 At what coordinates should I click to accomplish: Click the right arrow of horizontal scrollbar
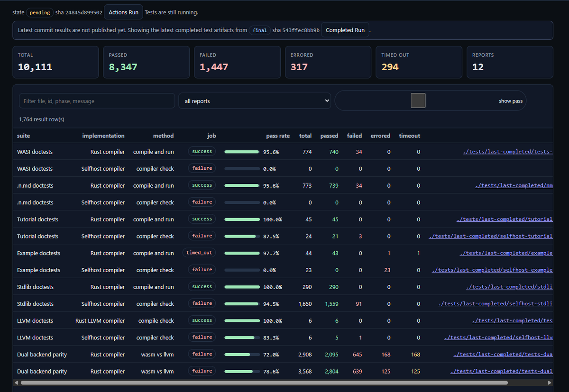pyautogui.click(x=549, y=382)
